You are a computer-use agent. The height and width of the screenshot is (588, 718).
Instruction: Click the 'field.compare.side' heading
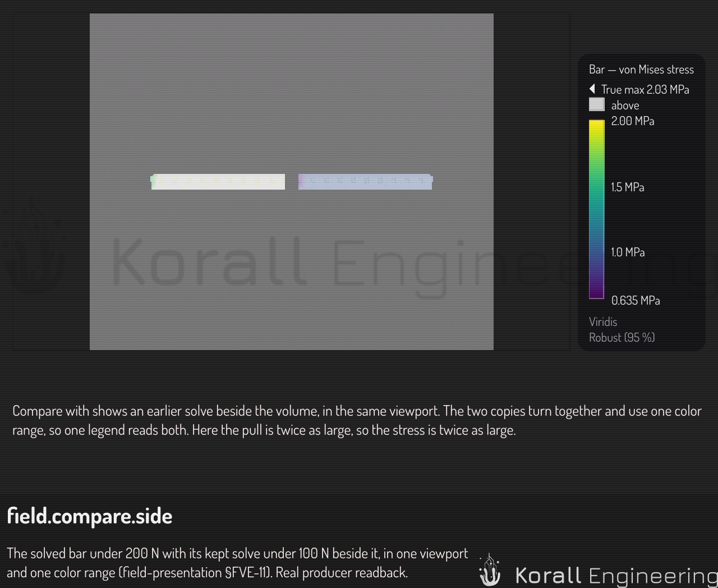pyautogui.click(x=90, y=516)
